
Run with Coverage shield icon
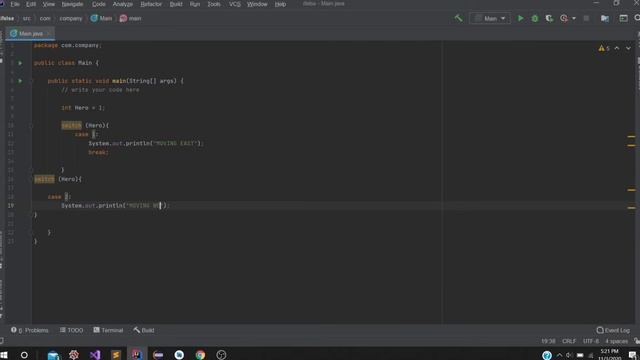[549, 18]
